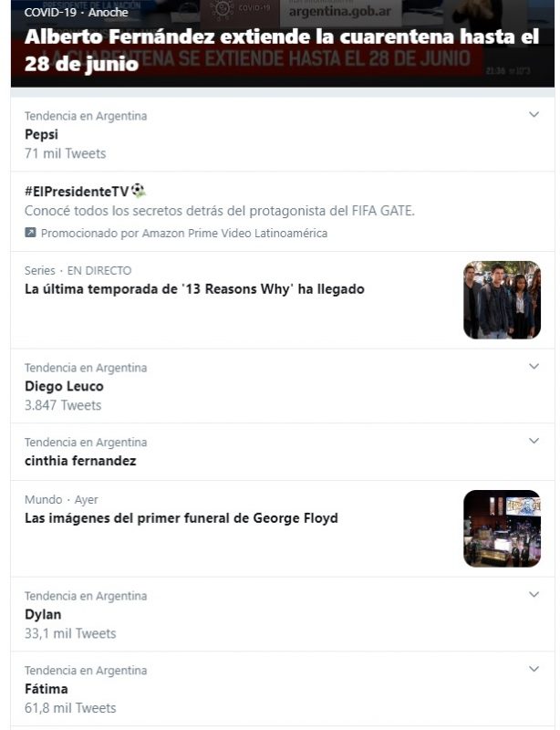Click the George Floyd funeral thumbnail image
The height and width of the screenshot is (730, 560).
(502, 528)
